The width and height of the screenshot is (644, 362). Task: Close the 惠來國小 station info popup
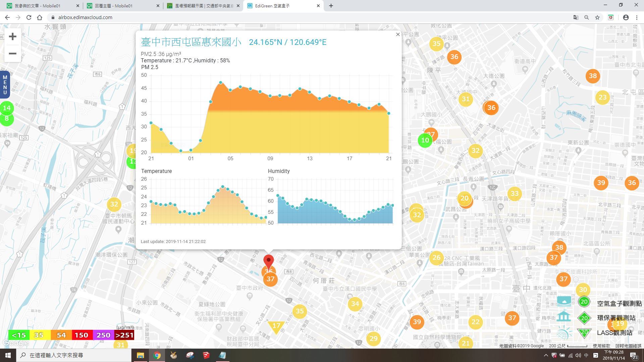point(398,34)
